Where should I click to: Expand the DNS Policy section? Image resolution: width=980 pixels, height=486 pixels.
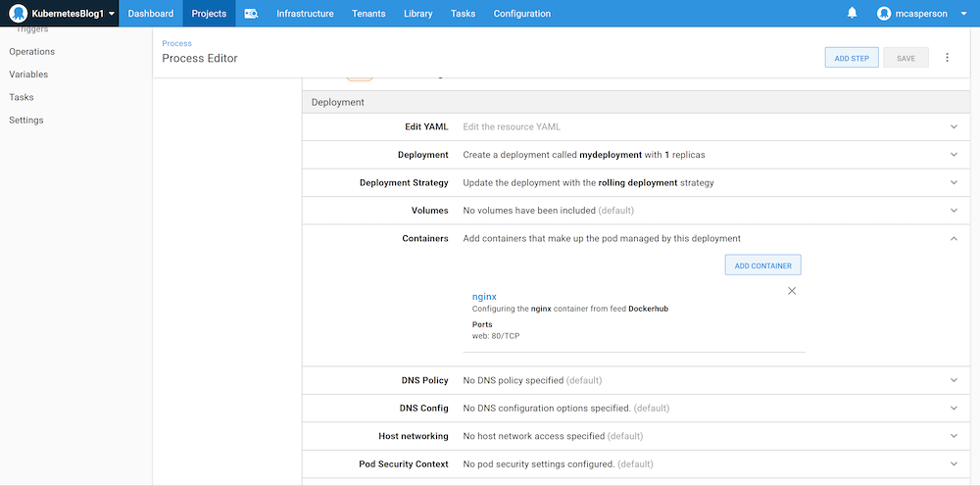tap(954, 380)
